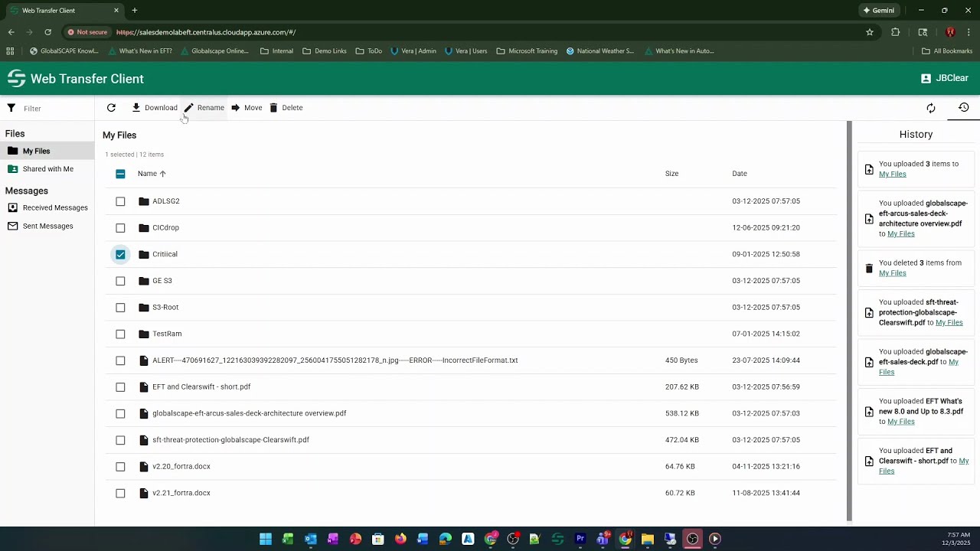Check the CICdrop folder checkbox
This screenshot has width=980, height=551.
[x=120, y=228]
